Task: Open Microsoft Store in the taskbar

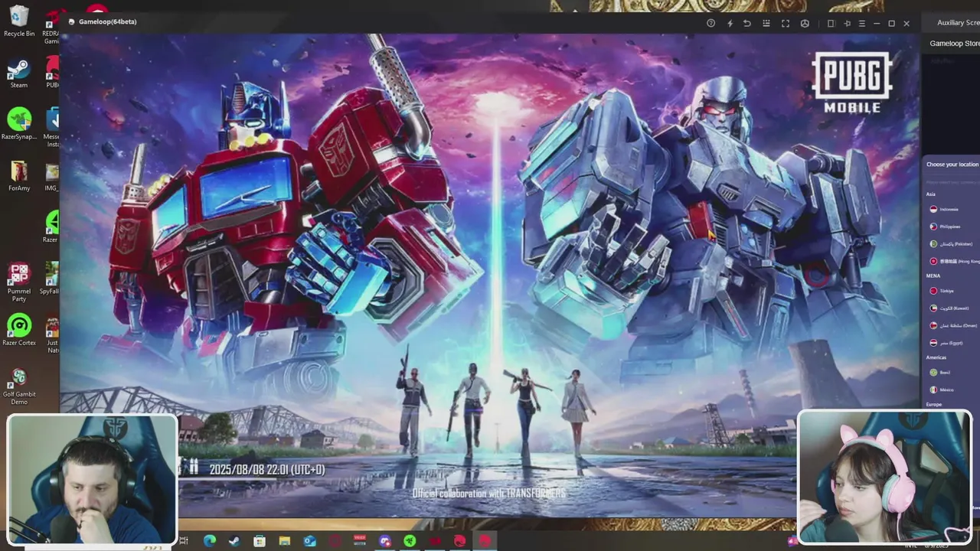Action: [260, 541]
